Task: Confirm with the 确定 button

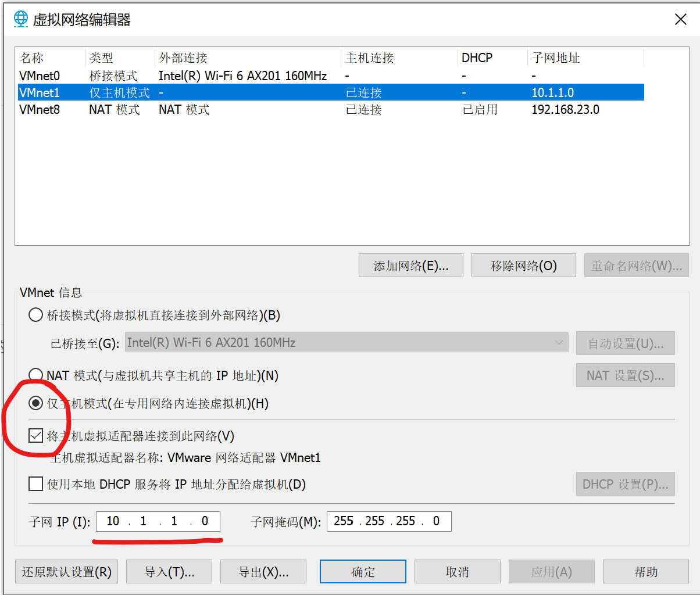Action: (x=363, y=572)
